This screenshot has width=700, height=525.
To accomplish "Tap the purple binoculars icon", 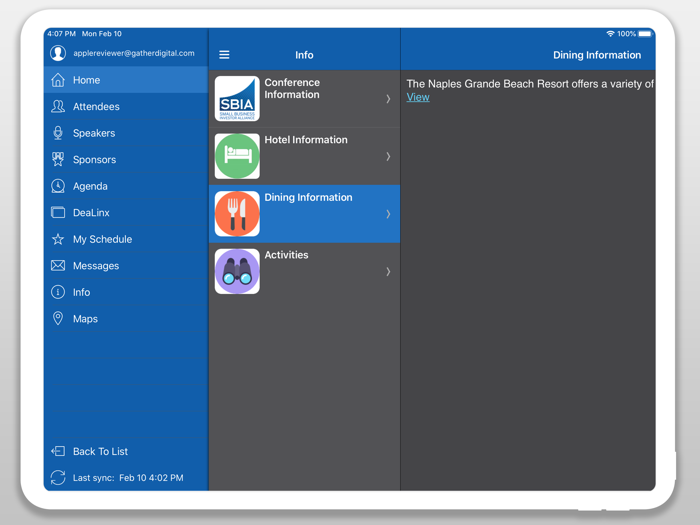I will click(x=237, y=271).
